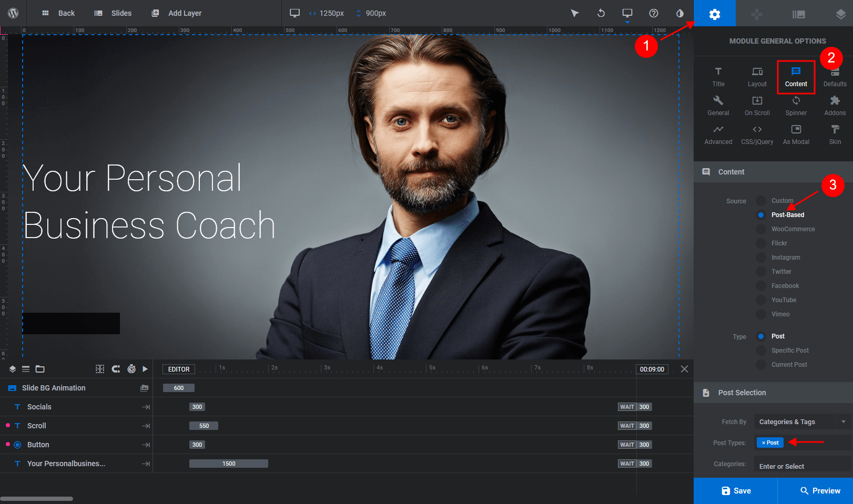Click the timeline selection grid icon
This screenshot has width=853, height=504.
point(100,369)
